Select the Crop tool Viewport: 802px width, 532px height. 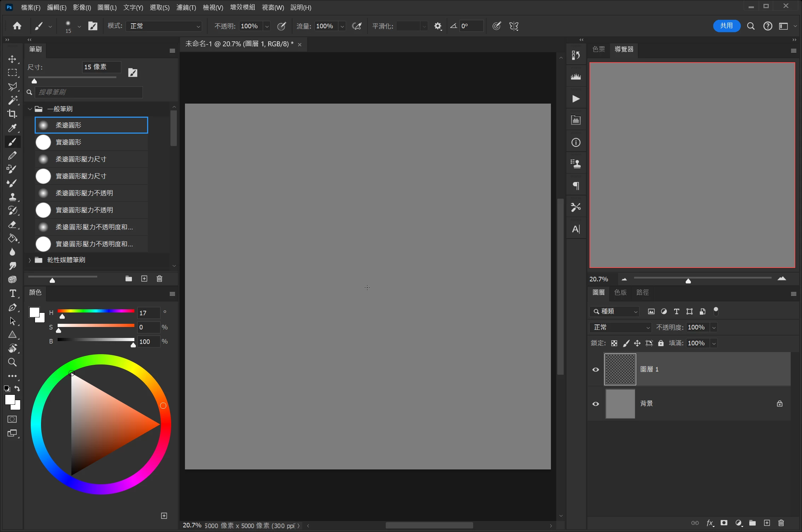(x=12, y=114)
